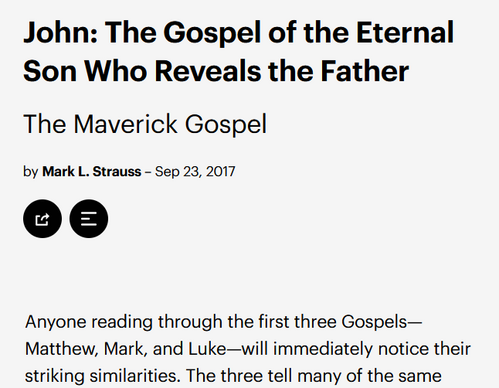Open author Mark L. Strauss's page
The image size is (499, 388).
[92, 172]
